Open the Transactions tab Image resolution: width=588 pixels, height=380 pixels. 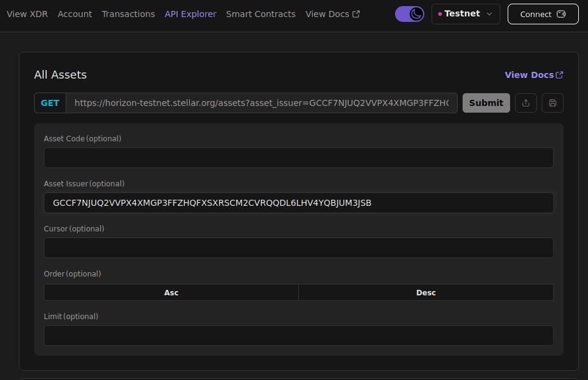pyautogui.click(x=128, y=14)
